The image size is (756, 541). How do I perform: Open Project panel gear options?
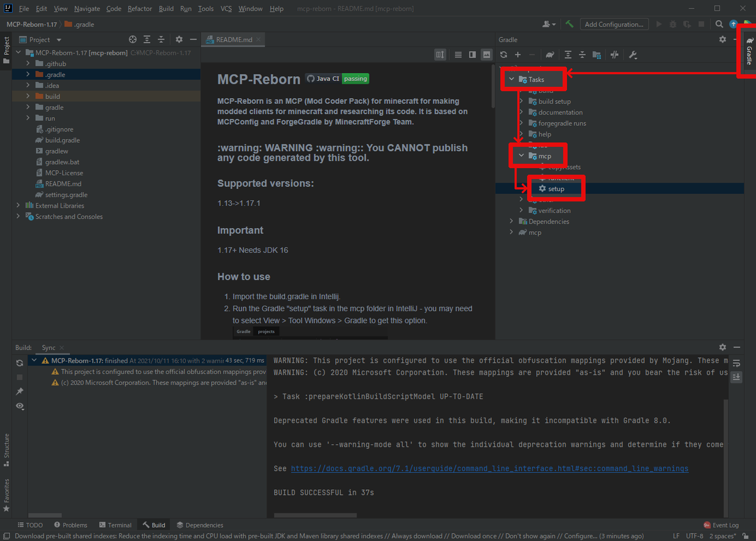(179, 39)
